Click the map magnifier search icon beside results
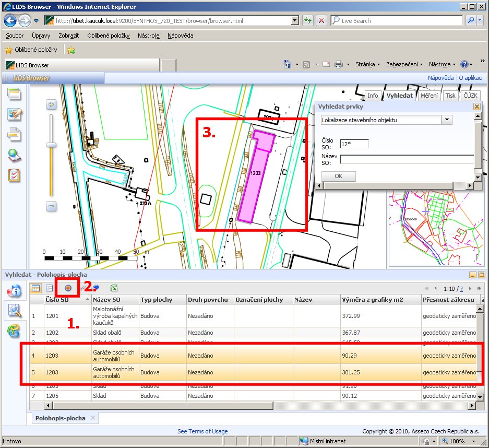This screenshot has height=448, width=489. pyautogui.click(x=14, y=311)
